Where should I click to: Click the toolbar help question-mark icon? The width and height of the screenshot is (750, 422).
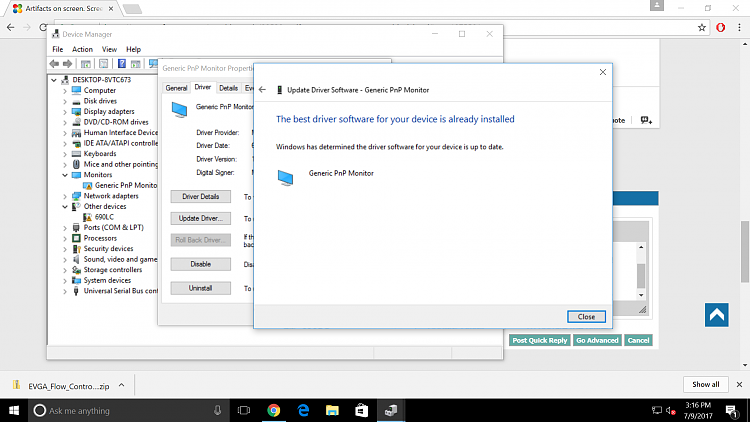tap(121, 64)
